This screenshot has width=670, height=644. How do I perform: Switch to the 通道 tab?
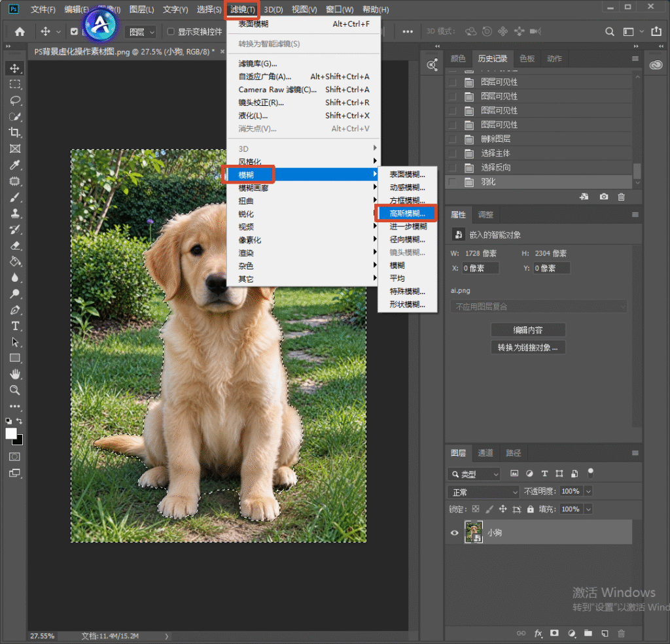tap(485, 453)
